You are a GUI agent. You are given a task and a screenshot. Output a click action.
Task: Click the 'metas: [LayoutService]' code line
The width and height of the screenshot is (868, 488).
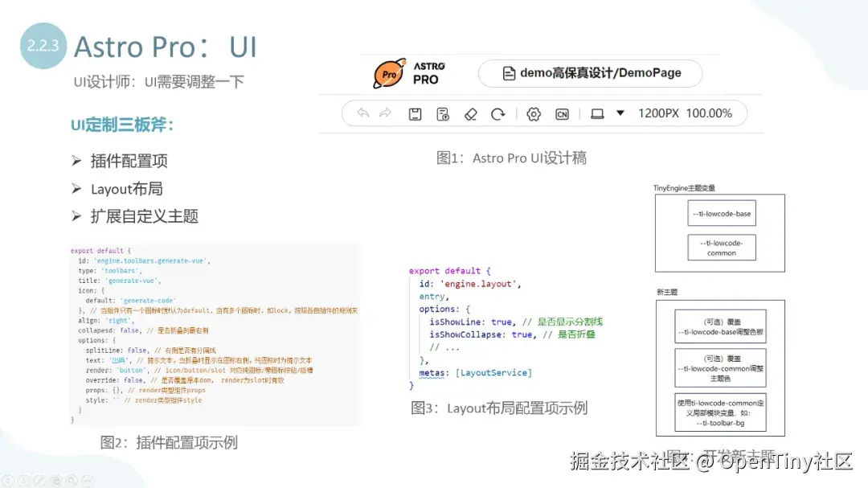point(475,373)
